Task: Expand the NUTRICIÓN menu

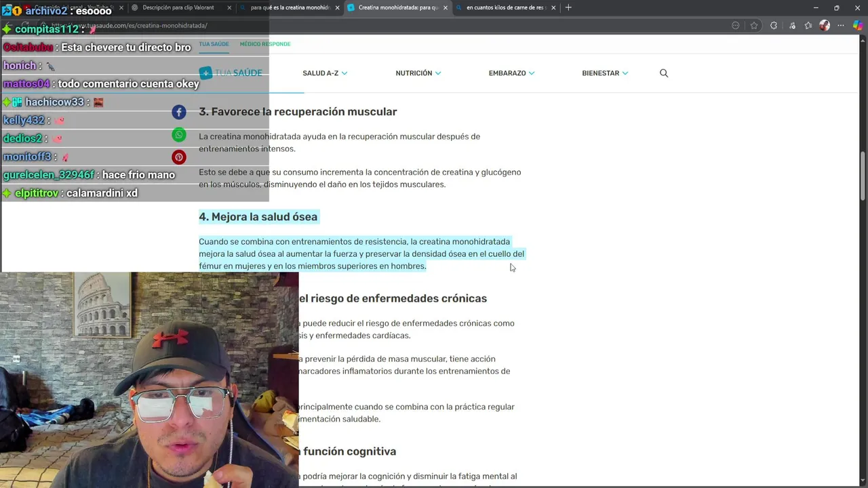Action: click(x=418, y=73)
